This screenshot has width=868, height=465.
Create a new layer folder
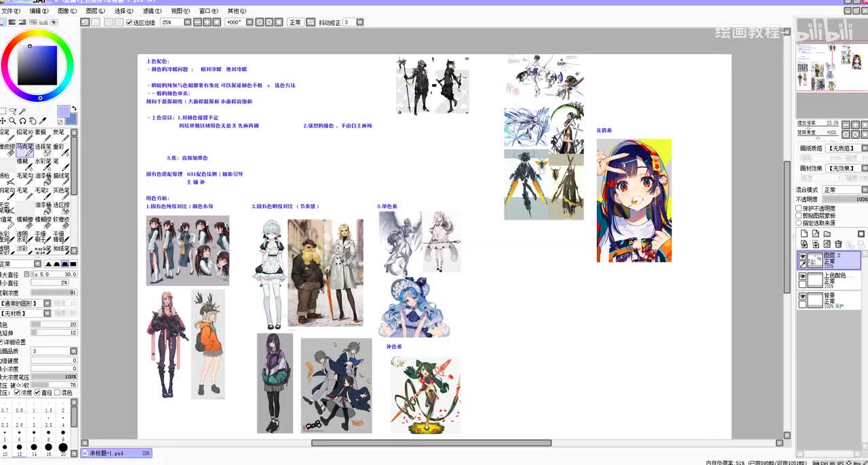tap(827, 234)
